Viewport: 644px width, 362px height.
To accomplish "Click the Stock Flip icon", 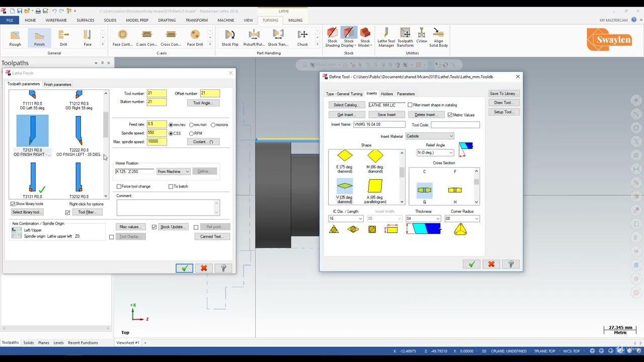I will [230, 38].
